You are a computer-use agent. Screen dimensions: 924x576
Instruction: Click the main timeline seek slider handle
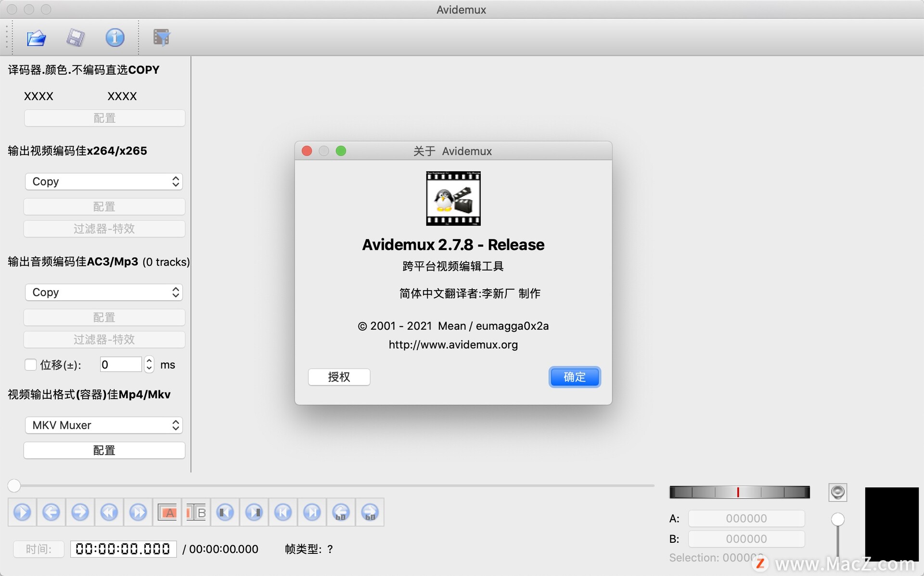click(x=14, y=486)
